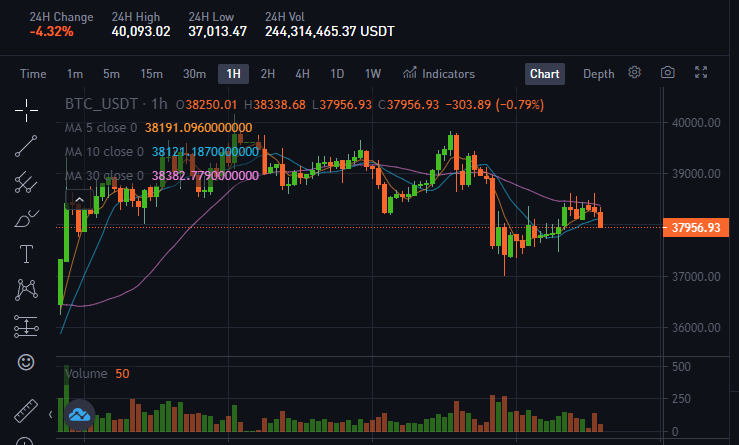Viewport: 739px width, 445px height.
Task: Select the XABCD pattern tool
Action: coord(26,290)
